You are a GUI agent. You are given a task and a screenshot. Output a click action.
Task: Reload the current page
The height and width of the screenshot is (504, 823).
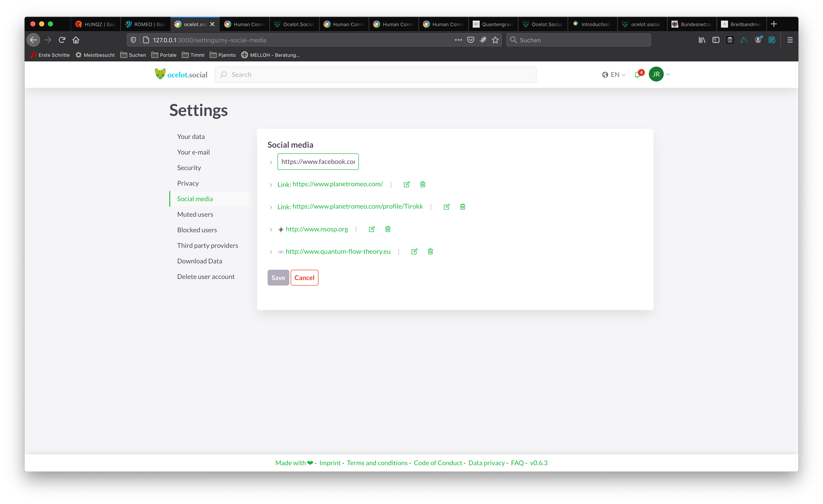pyautogui.click(x=62, y=40)
